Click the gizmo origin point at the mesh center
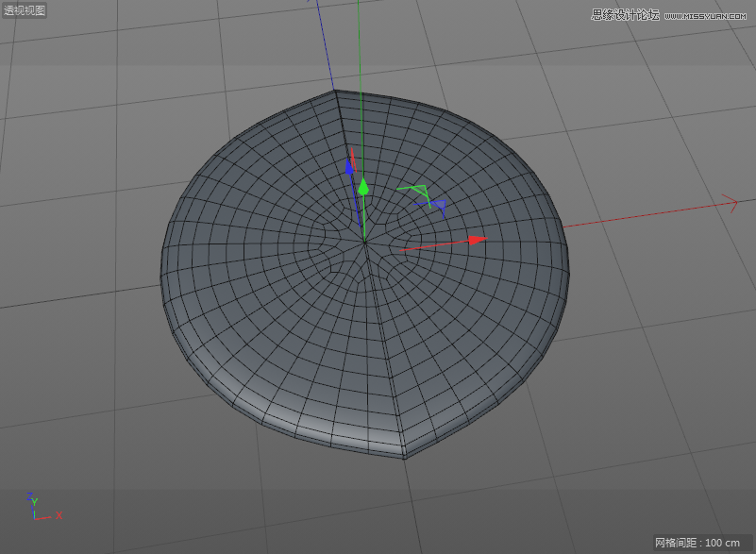The height and width of the screenshot is (554, 756). tap(363, 242)
